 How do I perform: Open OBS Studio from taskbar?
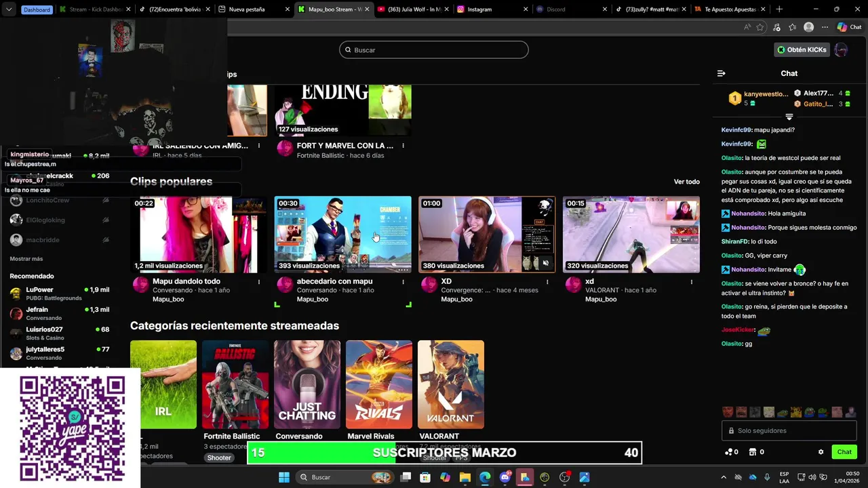tap(564, 477)
